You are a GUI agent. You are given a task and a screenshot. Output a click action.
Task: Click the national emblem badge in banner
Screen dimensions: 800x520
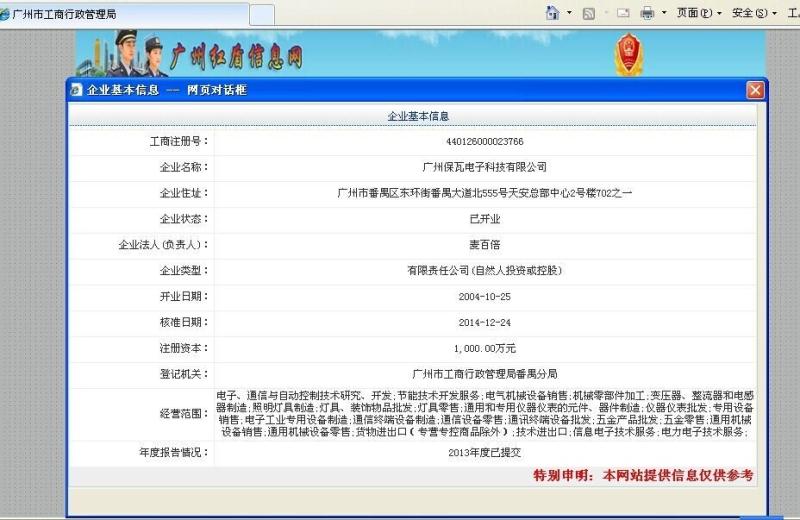(629, 55)
